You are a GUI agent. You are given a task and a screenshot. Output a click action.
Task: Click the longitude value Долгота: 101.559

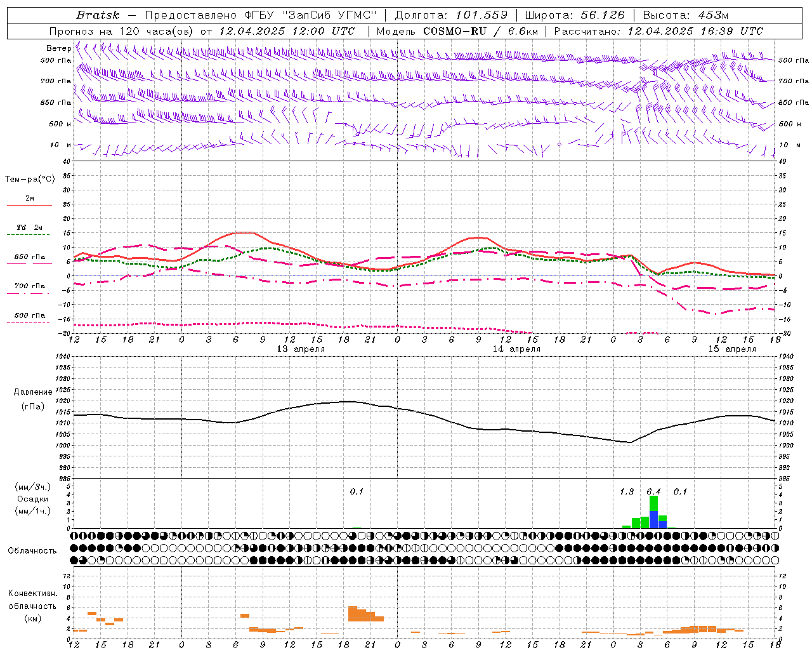[x=451, y=15]
